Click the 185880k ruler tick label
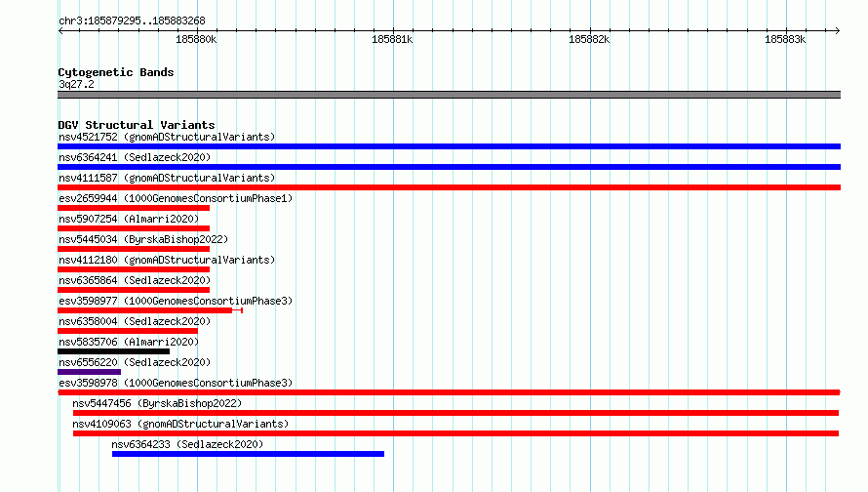This screenshot has height=492, width=868. point(196,40)
